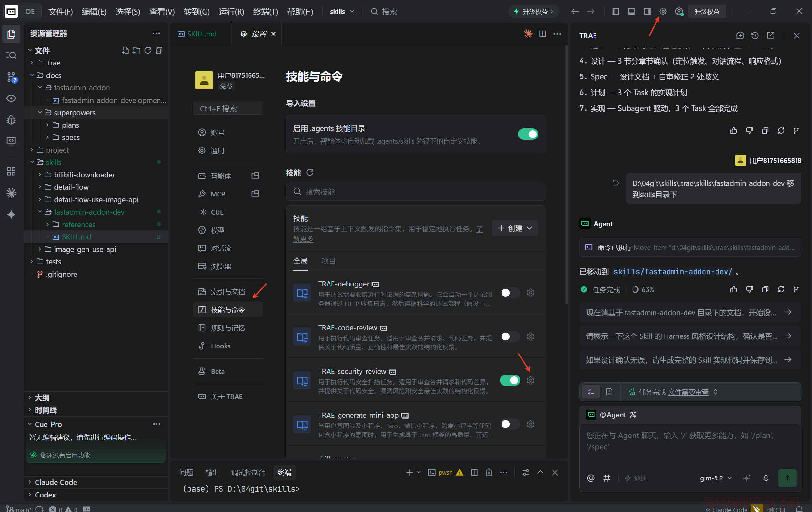Image resolution: width=812 pixels, height=512 pixels.
Task: Click the send arrow button in chat
Action: (x=787, y=478)
